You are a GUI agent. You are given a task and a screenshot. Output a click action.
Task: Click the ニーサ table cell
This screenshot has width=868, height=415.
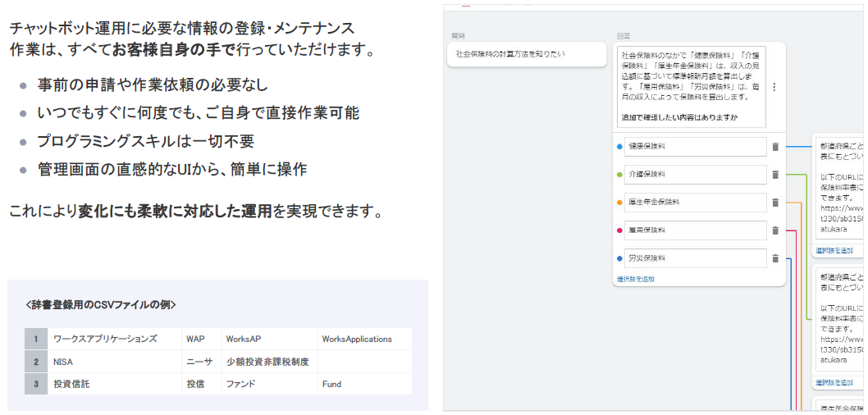(202, 362)
